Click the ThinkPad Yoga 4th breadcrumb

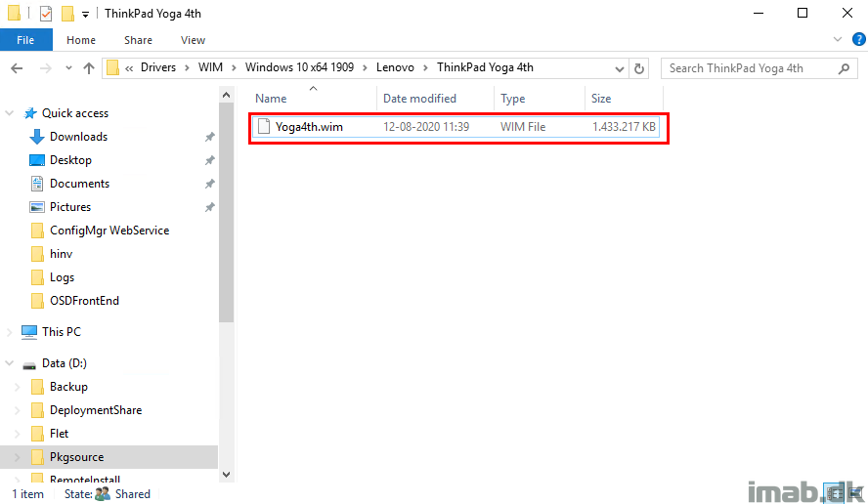(485, 67)
